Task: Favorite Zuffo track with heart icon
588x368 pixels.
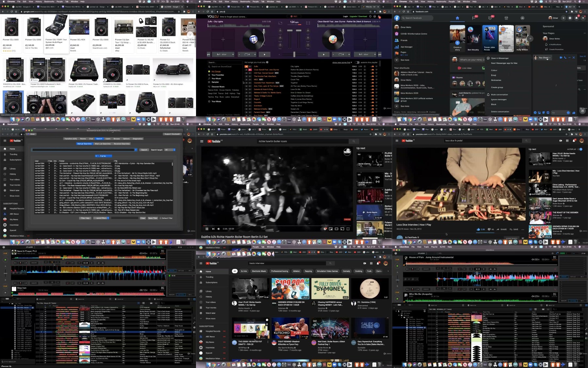Action: click(x=376, y=66)
